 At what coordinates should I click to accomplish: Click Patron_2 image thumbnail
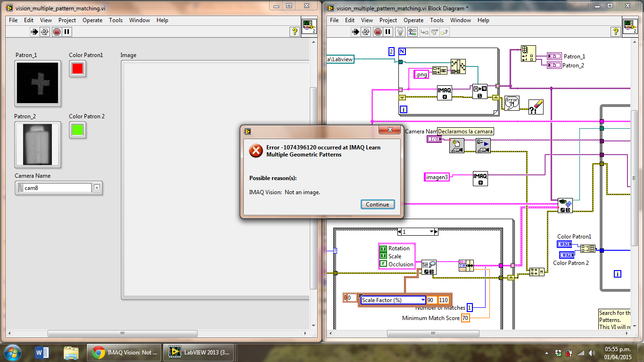point(38,145)
